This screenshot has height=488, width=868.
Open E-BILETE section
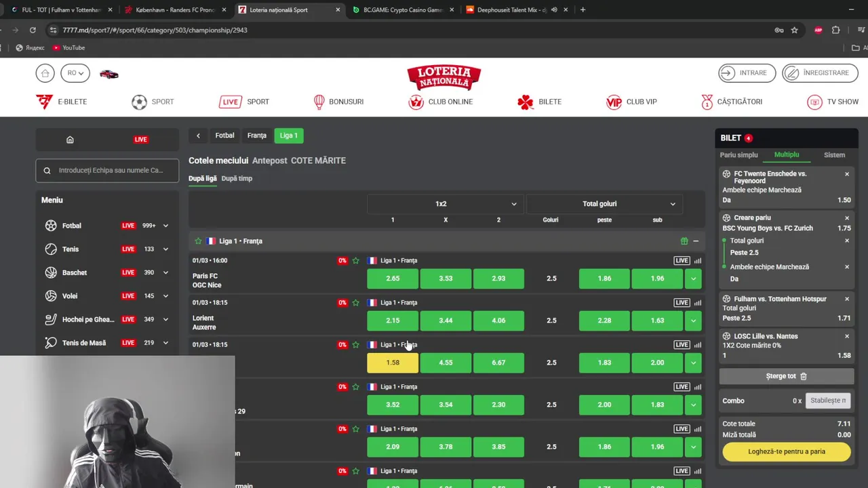61,102
